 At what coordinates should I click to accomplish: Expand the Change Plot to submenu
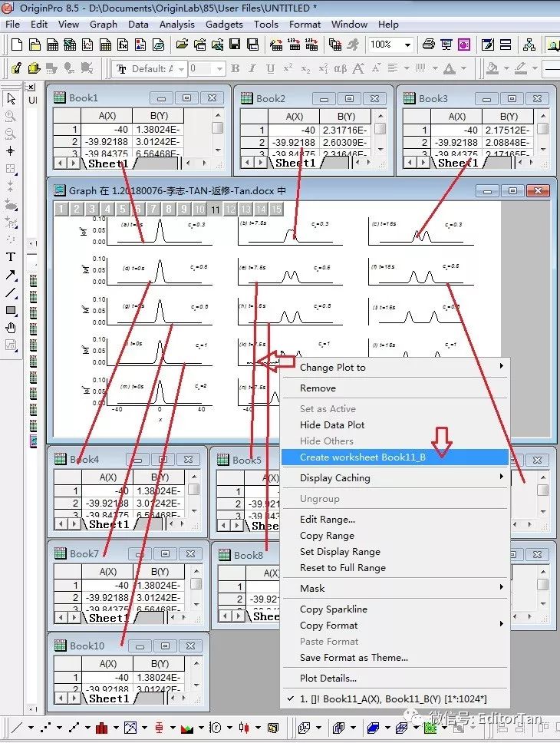coord(395,367)
